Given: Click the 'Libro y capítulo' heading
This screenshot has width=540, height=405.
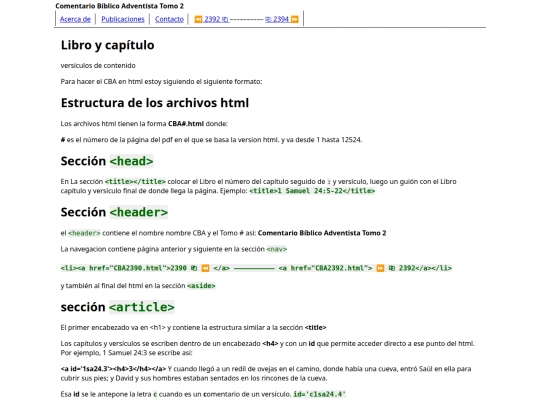Looking at the screenshot, I should pyautogui.click(x=107, y=45).
